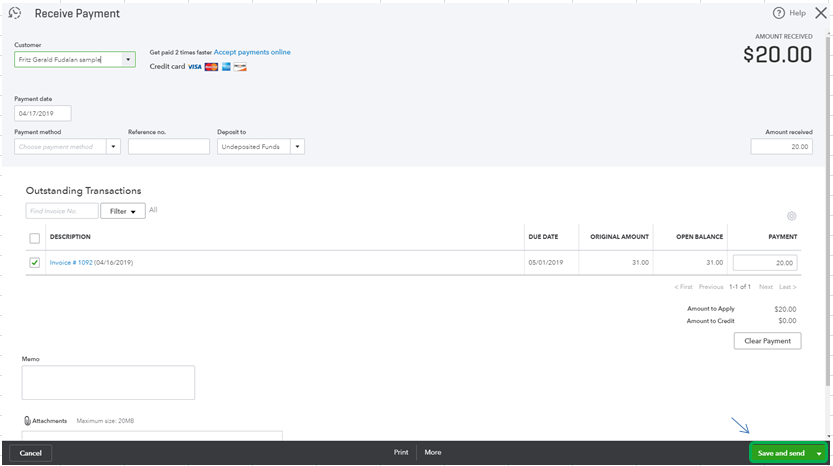This screenshot has width=833, height=466.
Task: Click the Previous pagination link
Action: (711, 287)
